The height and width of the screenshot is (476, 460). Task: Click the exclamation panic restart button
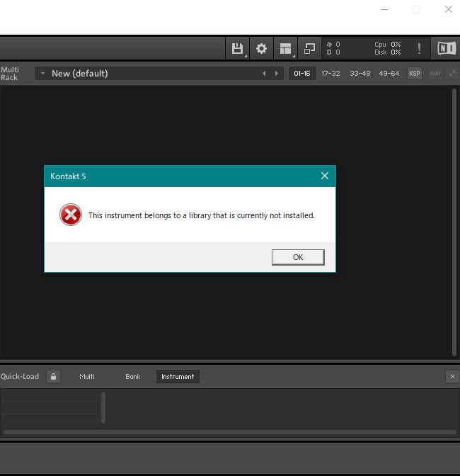[x=419, y=49]
